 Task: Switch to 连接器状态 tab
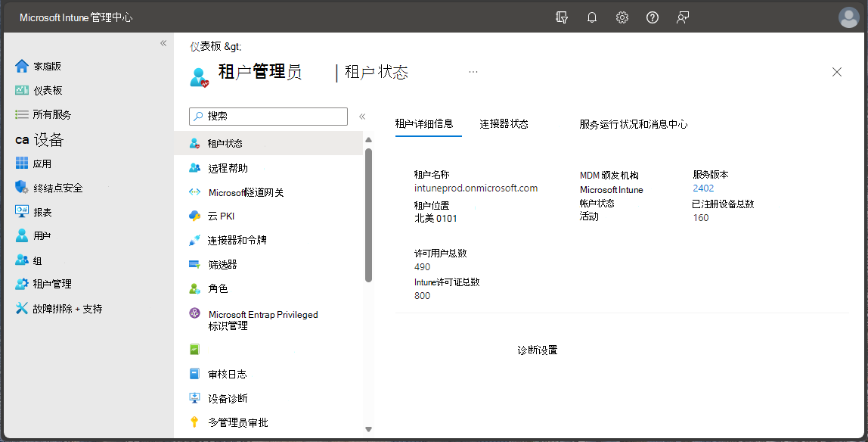tap(504, 124)
